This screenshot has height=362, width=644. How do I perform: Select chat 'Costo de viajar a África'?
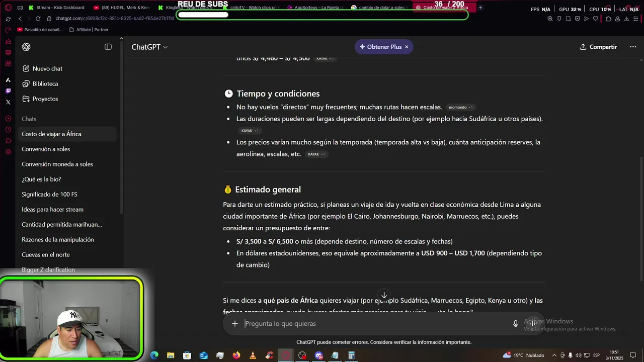[67, 134]
